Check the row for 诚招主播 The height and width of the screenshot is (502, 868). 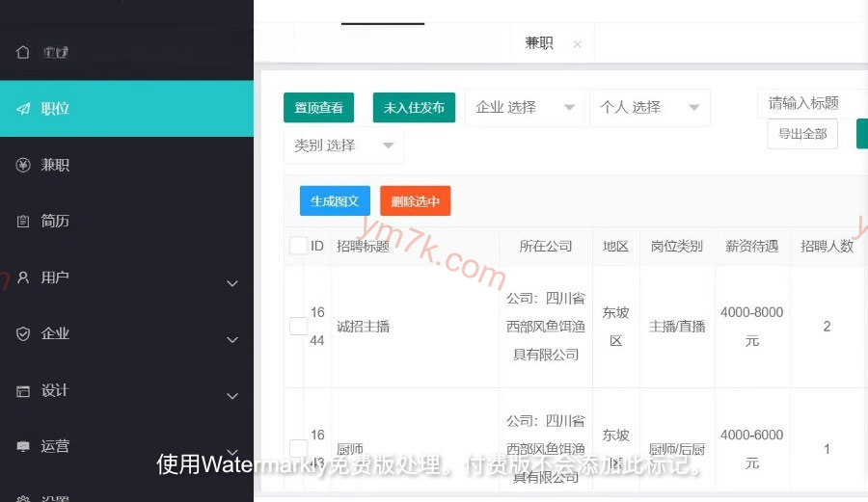(x=298, y=327)
